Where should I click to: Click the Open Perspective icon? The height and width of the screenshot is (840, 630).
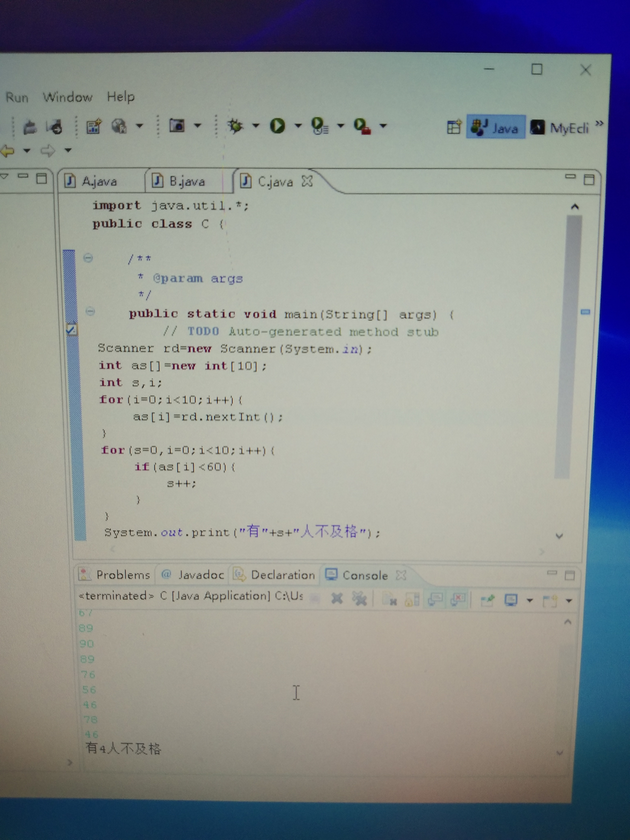tap(454, 127)
